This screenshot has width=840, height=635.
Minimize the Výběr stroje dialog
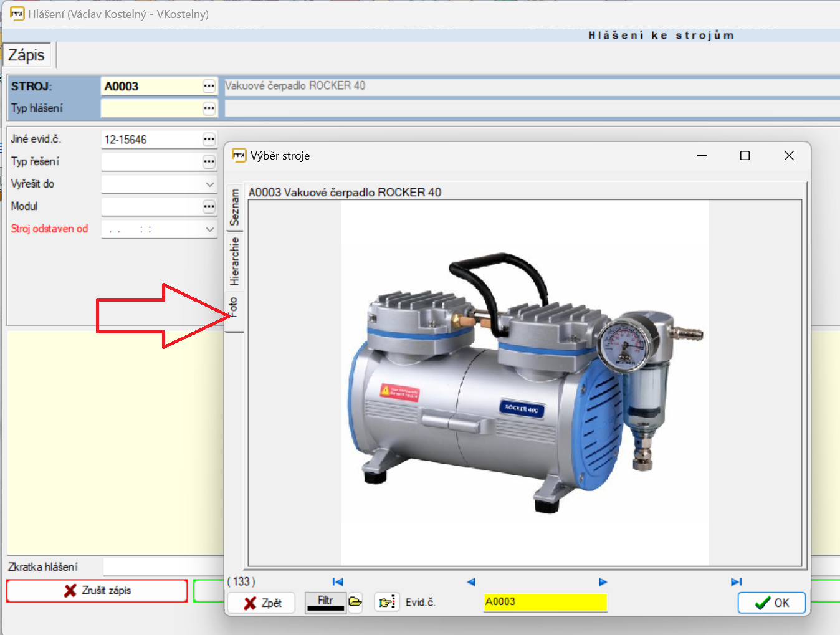pyautogui.click(x=702, y=156)
